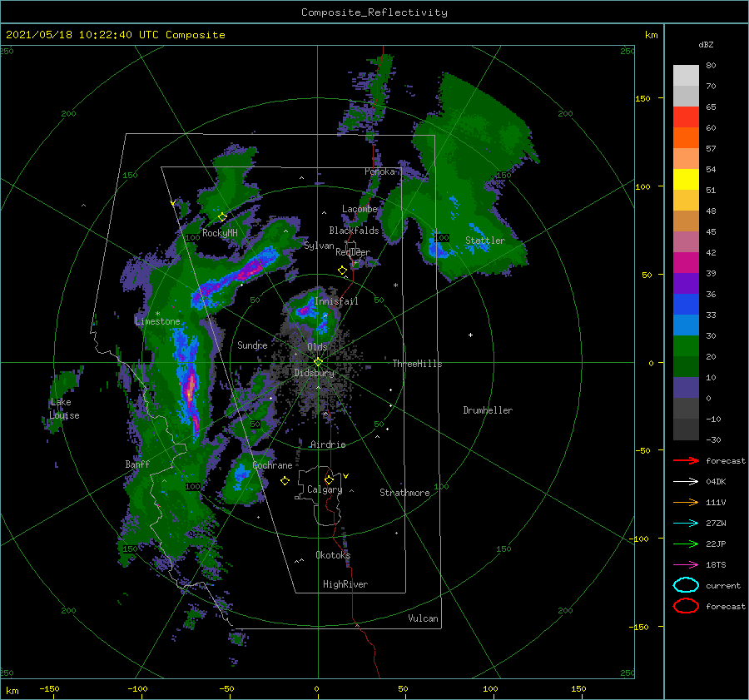The width and height of the screenshot is (749, 700).
Task: Click the asterisk marker above Limestone
Action: (x=157, y=314)
